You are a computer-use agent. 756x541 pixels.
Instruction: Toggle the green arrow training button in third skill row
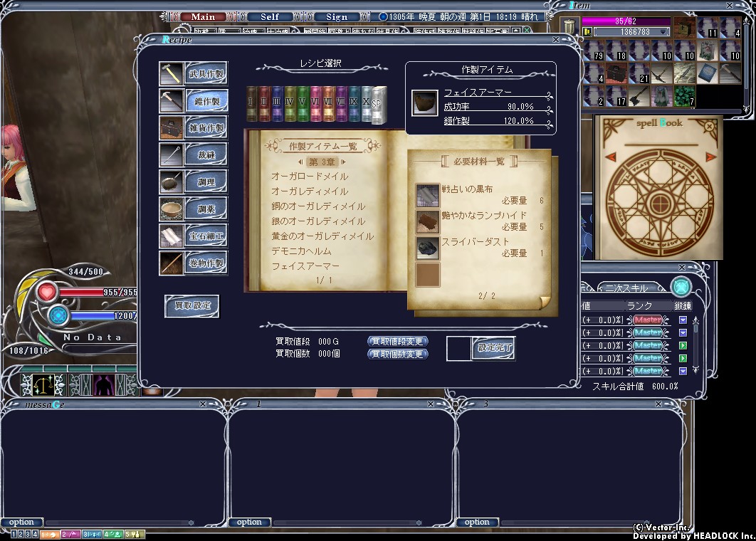(x=683, y=346)
